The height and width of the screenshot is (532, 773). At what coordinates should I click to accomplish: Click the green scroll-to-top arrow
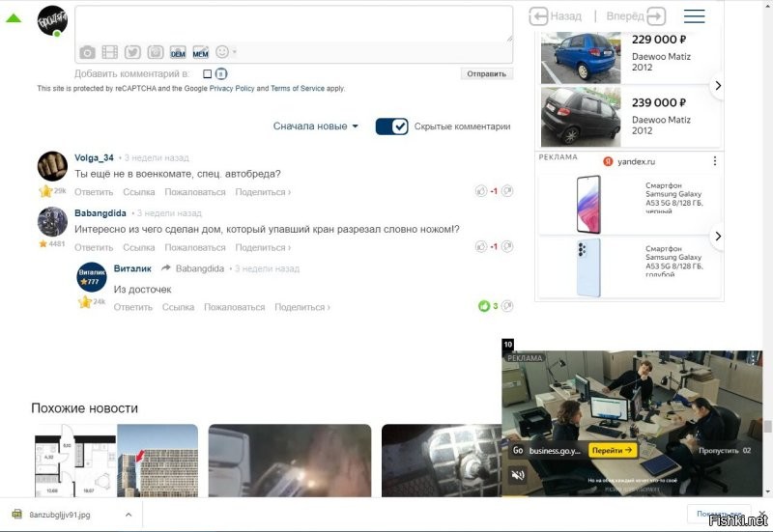14,18
